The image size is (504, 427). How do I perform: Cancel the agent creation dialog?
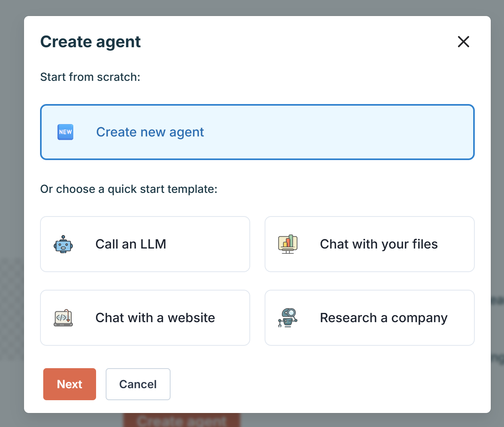(138, 384)
